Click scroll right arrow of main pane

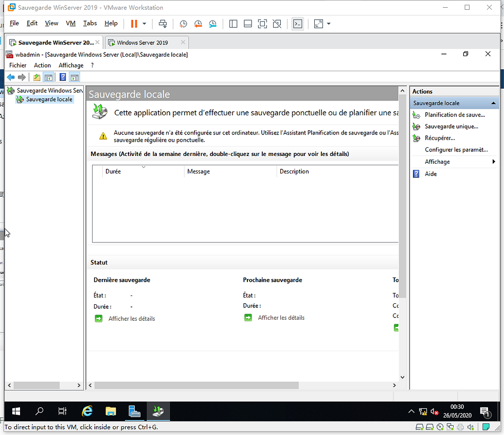click(x=394, y=385)
